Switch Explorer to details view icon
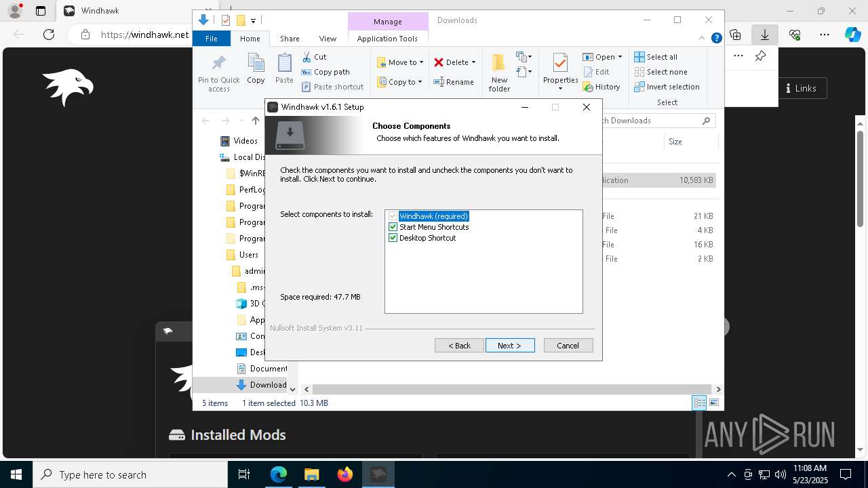The width and height of the screenshot is (868, 488). pyautogui.click(x=698, y=403)
